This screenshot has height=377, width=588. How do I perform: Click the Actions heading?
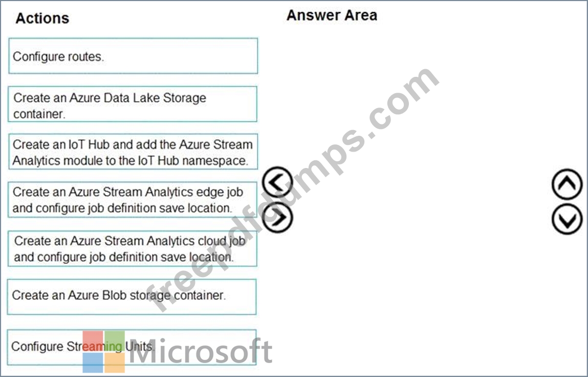tap(42, 18)
